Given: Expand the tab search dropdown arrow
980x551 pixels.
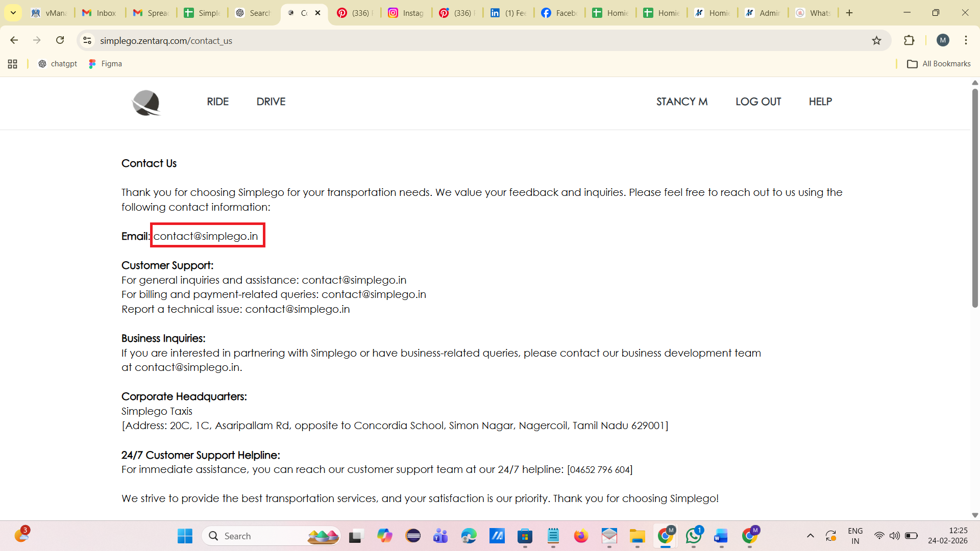Looking at the screenshot, I should [13, 13].
